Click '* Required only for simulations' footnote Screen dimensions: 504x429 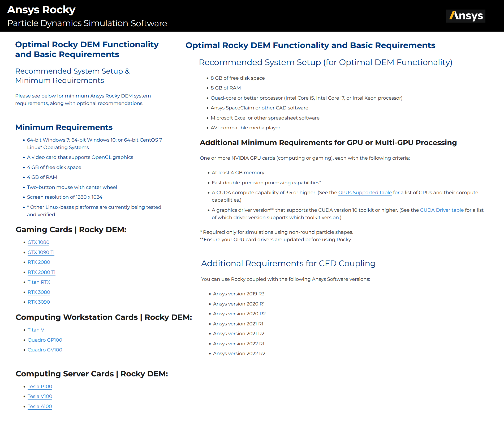coord(277,232)
